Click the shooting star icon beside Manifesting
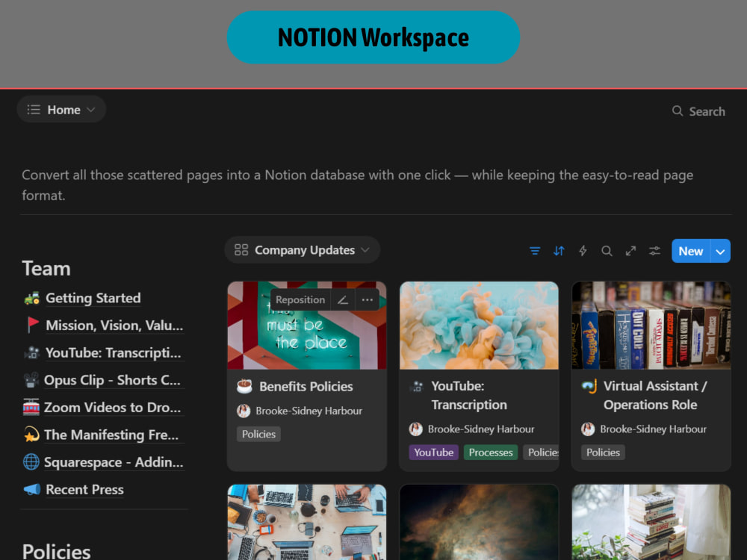Image resolution: width=747 pixels, height=560 pixels. pos(31,435)
